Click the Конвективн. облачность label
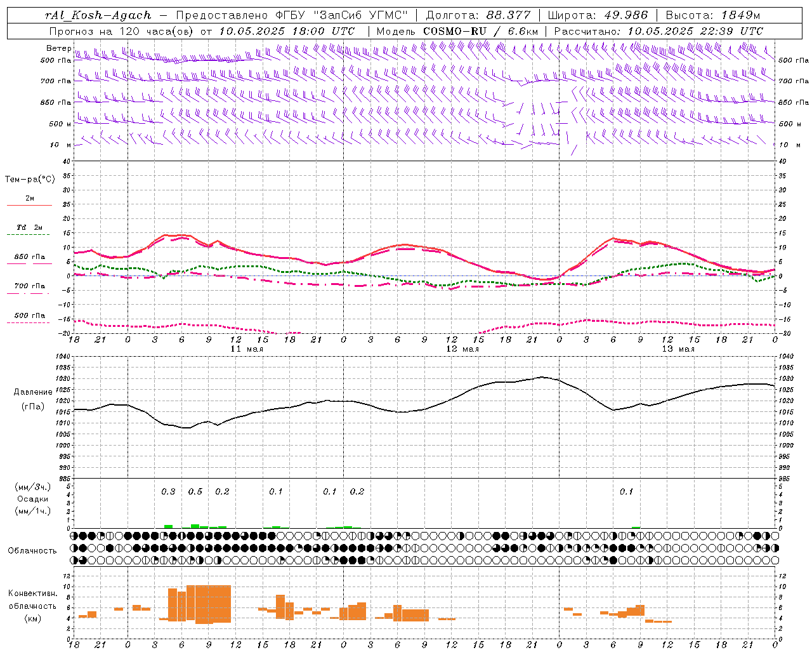 (x=33, y=600)
